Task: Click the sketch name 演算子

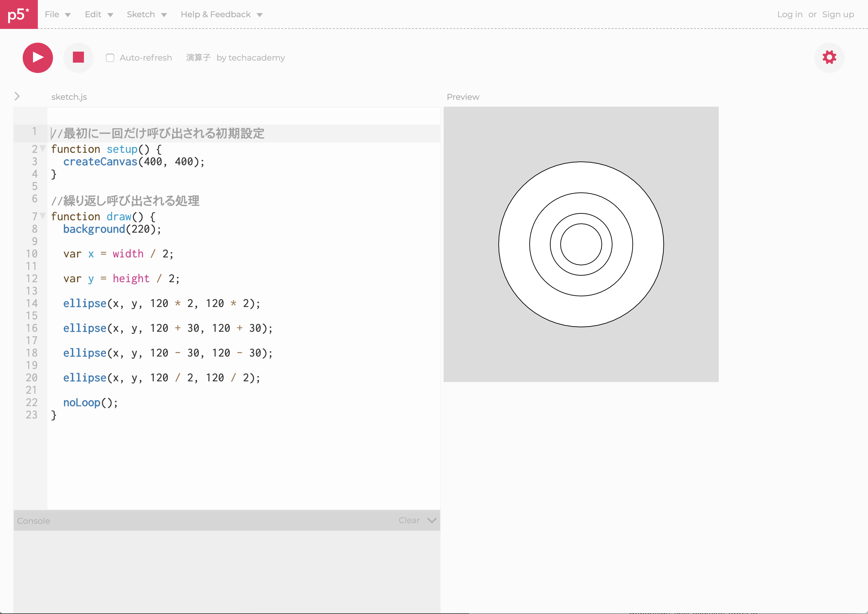Action: coord(198,58)
